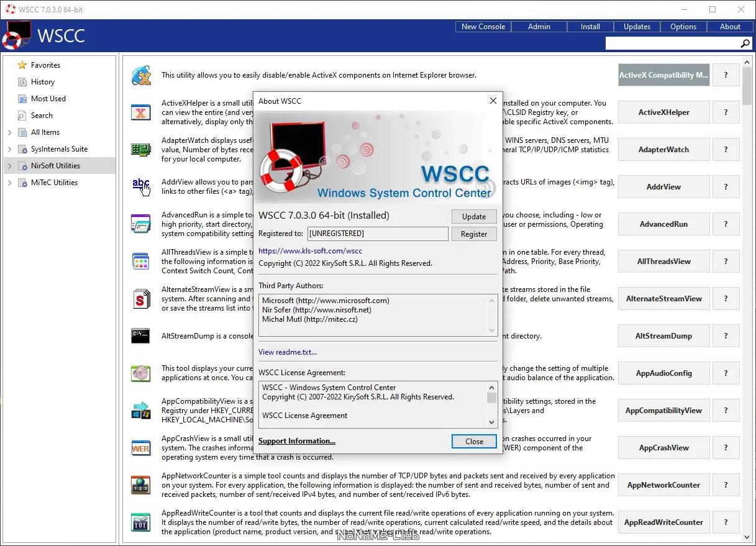Viewport: 756px width, 546px height.
Task: Expand the MiTeC Utilities tree node
Action: (9, 183)
